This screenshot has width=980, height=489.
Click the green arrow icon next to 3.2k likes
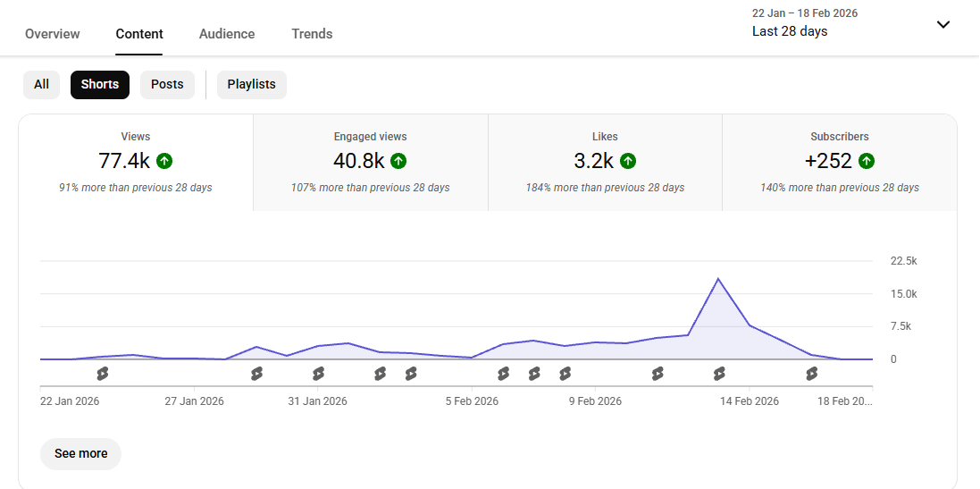click(x=628, y=161)
